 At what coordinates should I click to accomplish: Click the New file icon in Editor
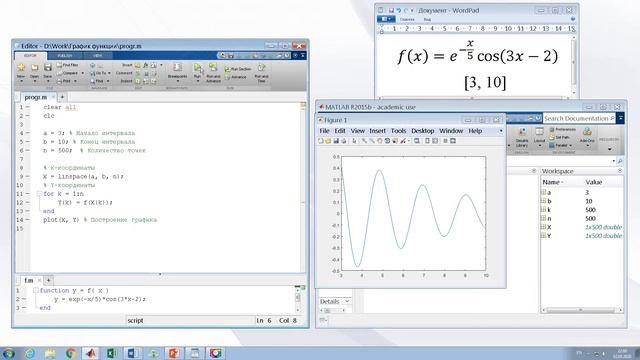21,67
